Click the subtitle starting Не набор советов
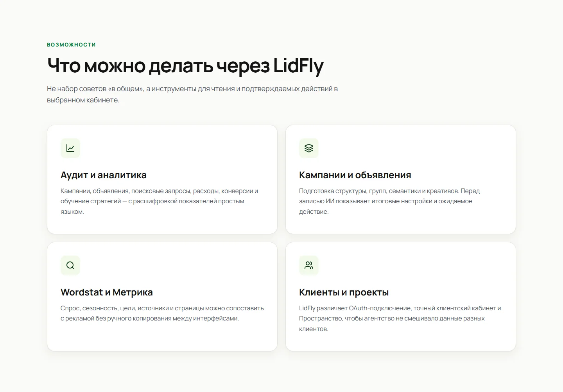 tap(192, 94)
